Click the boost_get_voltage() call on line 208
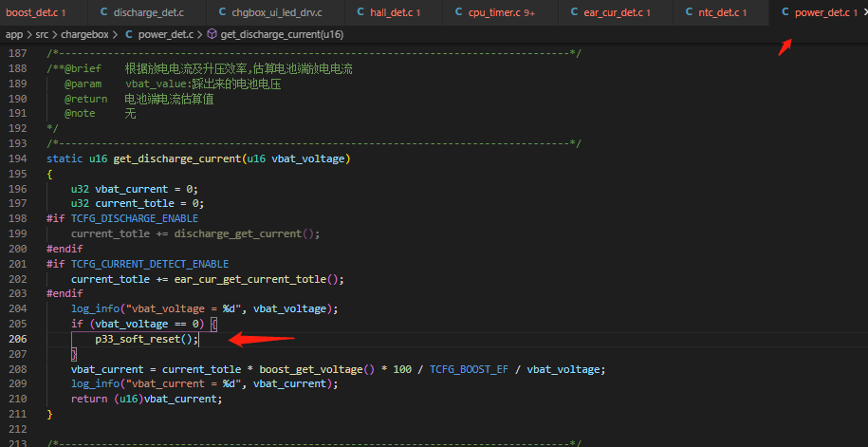The width and height of the screenshot is (868, 447). pos(317,369)
